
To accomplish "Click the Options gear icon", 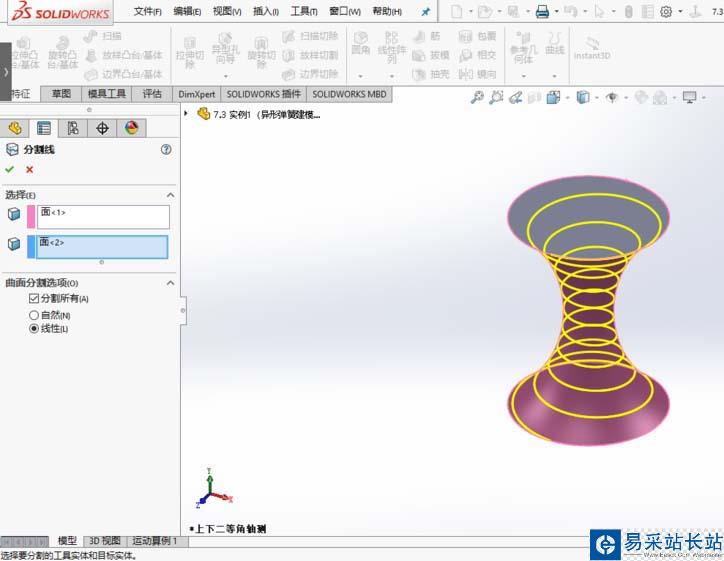I will click(666, 11).
